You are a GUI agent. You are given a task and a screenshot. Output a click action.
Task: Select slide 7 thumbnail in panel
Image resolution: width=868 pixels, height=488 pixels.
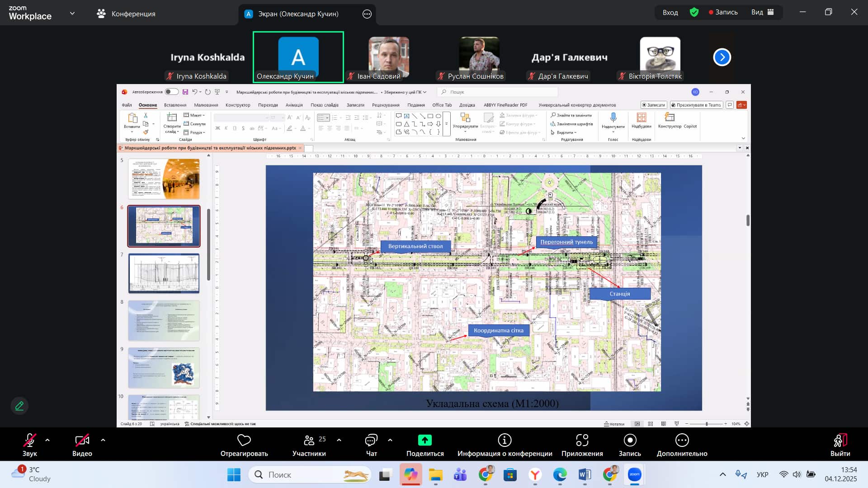(164, 273)
